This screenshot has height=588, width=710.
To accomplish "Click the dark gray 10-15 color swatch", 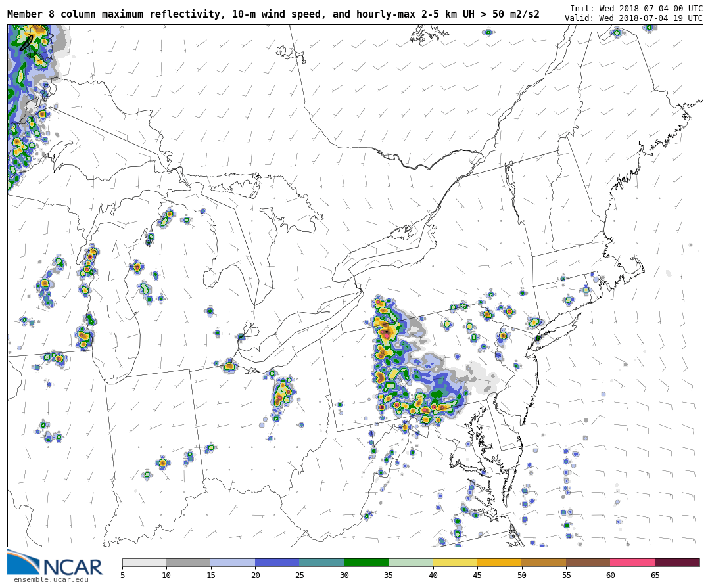I will 189,562.
